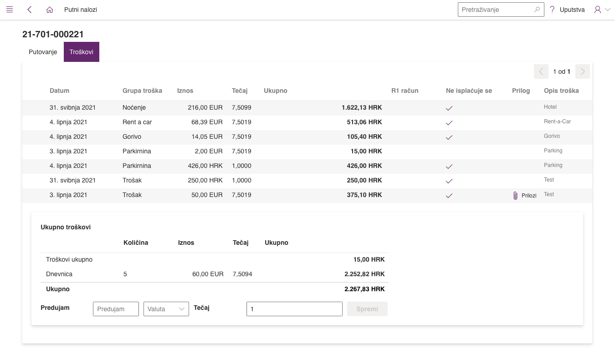Click the Uputstva help question mark icon
The width and height of the screenshot is (615, 364).
click(x=552, y=10)
